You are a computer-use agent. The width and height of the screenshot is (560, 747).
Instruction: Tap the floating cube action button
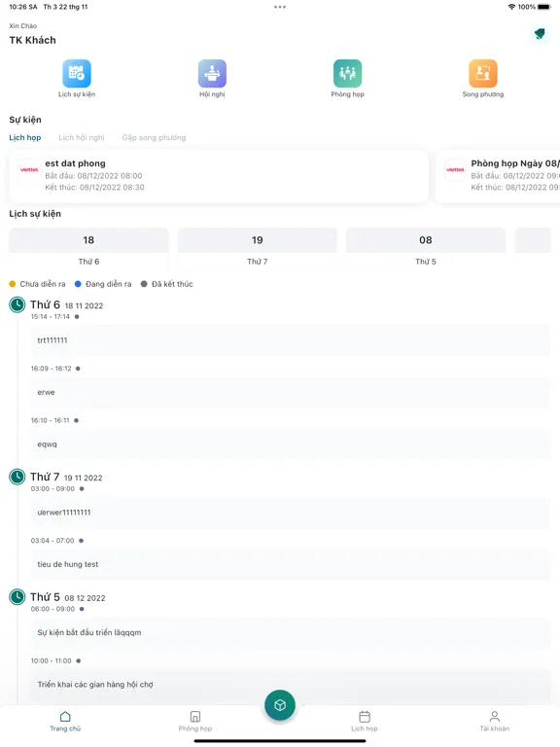[280, 704]
